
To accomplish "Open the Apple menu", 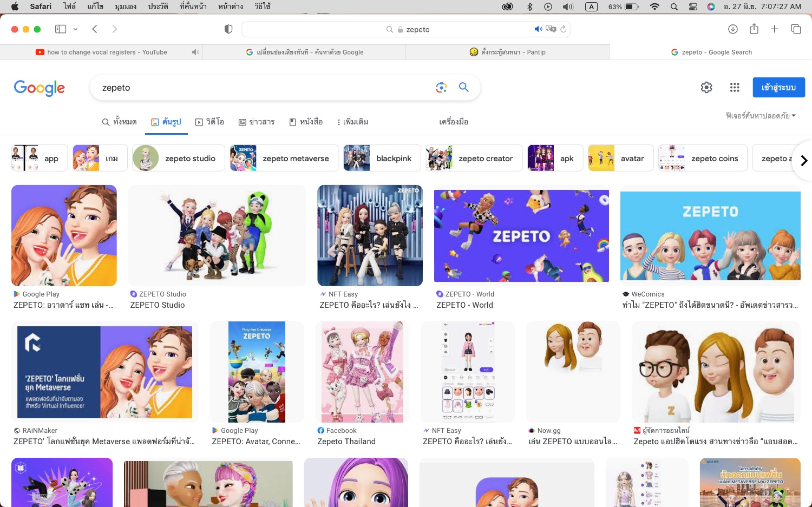I will coord(15,6).
